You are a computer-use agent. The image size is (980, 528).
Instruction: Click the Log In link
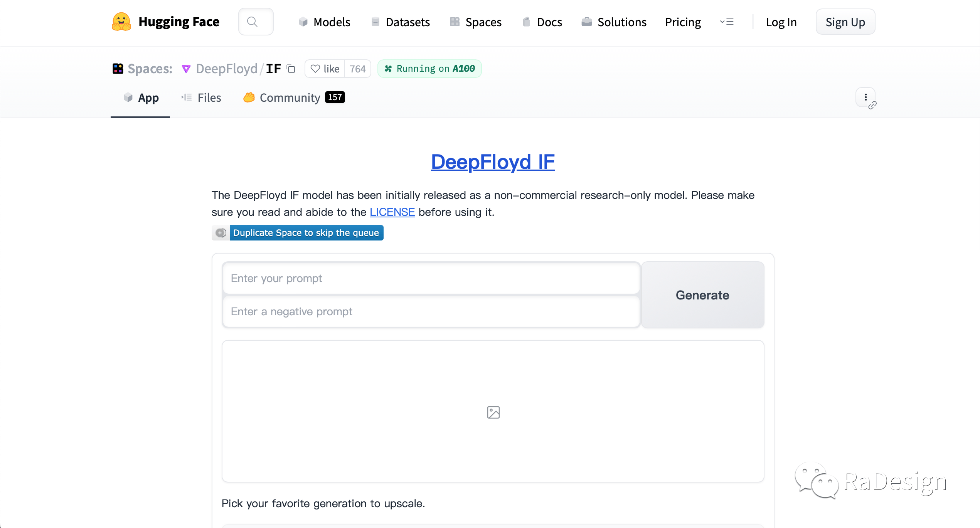(x=781, y=22)
